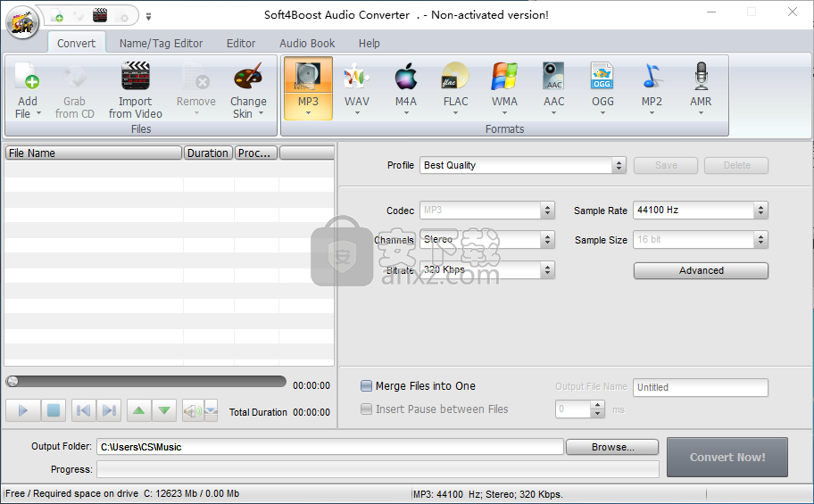The image size is (814, 504).
Task: Click the Next track button
Action: tap(109, 410)
